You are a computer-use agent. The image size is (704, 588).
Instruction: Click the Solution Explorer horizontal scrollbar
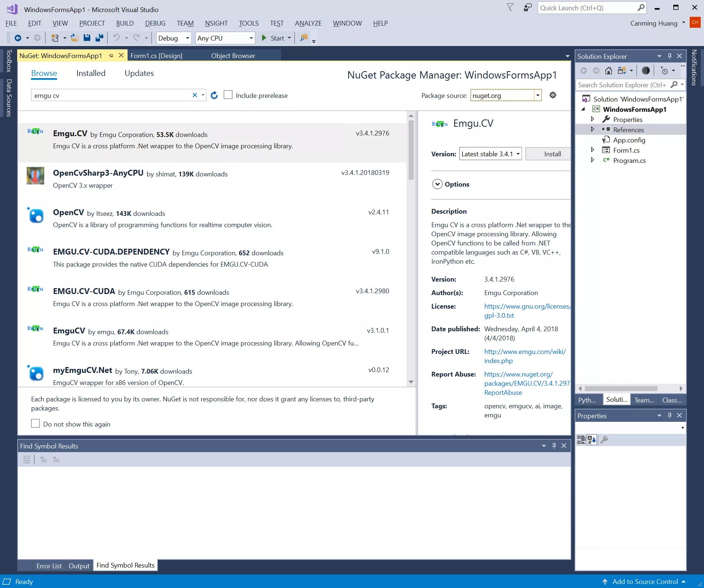[621, 388]
